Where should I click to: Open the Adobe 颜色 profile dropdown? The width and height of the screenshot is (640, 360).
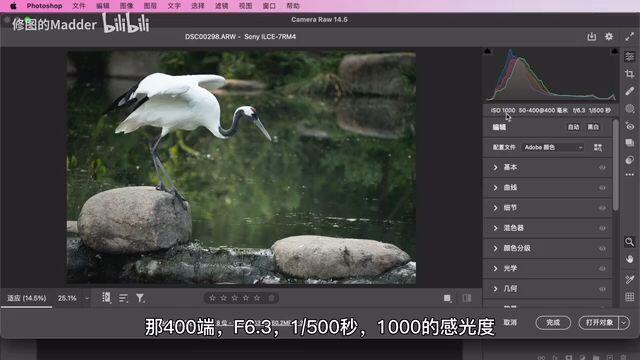[553, 147]
